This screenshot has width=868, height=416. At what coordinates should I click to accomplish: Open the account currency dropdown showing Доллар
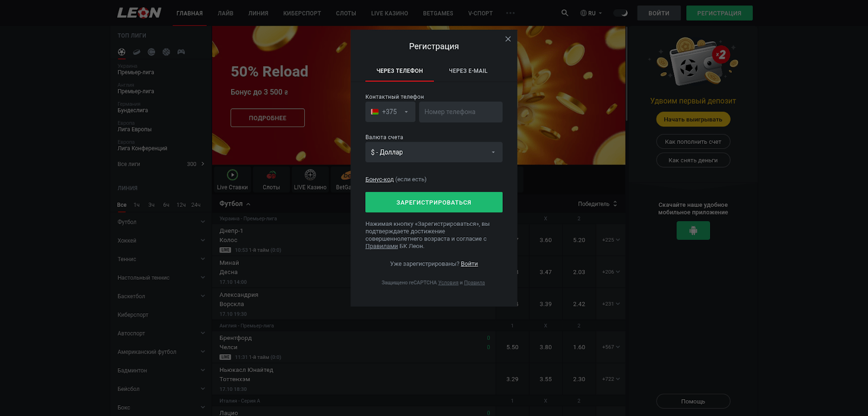pyautogui.click(x=434, y=152)
